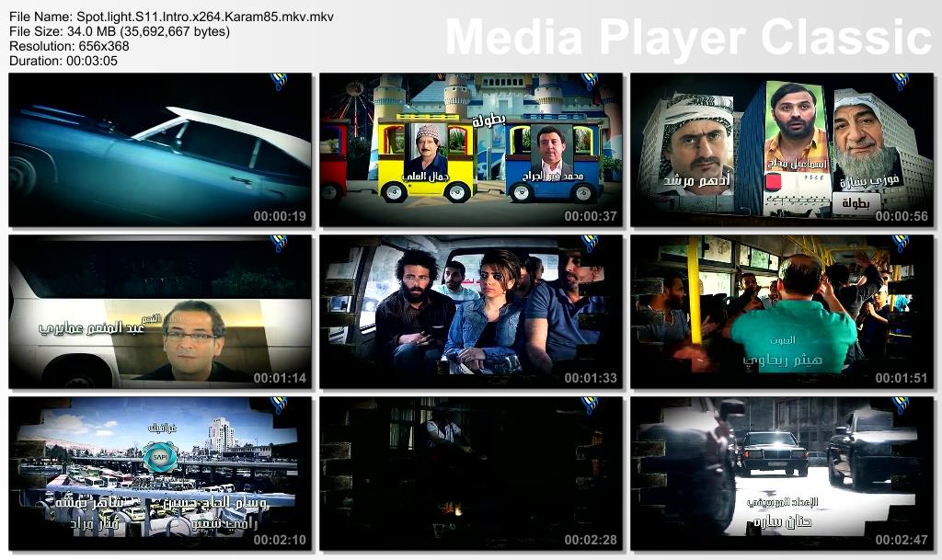This screenshot has height=560, width=942.
Task: Click the channel logo on the toy train frame
Action: click(x=590, y=81)
